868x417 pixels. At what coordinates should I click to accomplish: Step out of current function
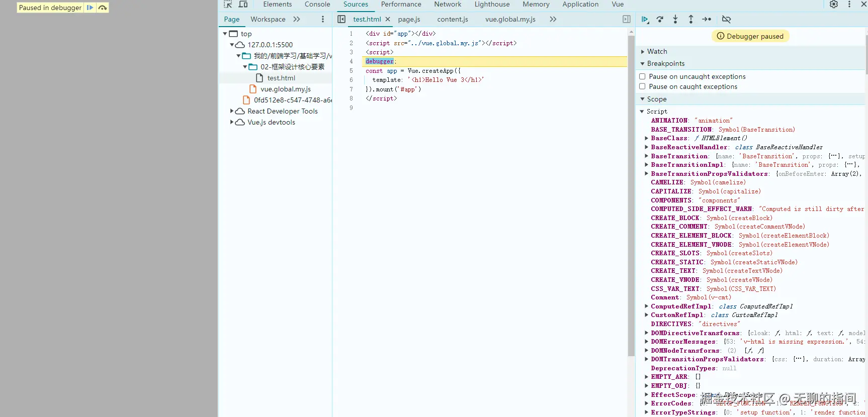[691, 19]
